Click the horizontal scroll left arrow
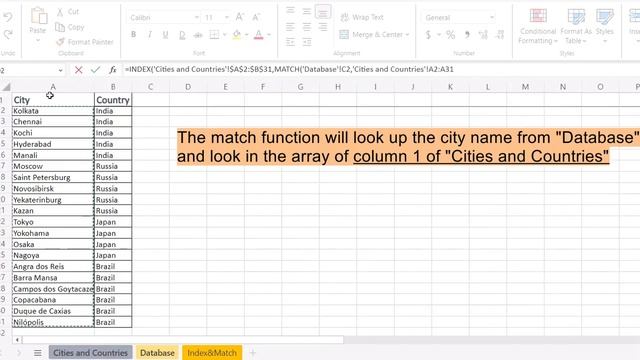This screenshot has width=640, height=360. [17, 340]
